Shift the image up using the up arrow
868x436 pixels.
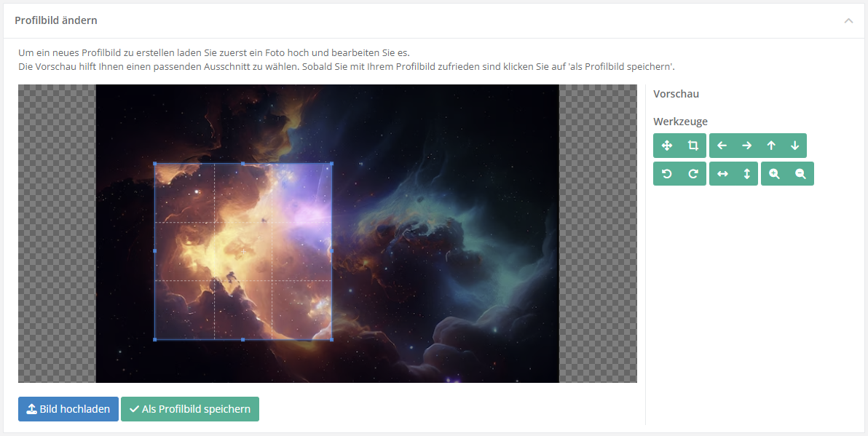pyautogui.click(x=771, y=146)
